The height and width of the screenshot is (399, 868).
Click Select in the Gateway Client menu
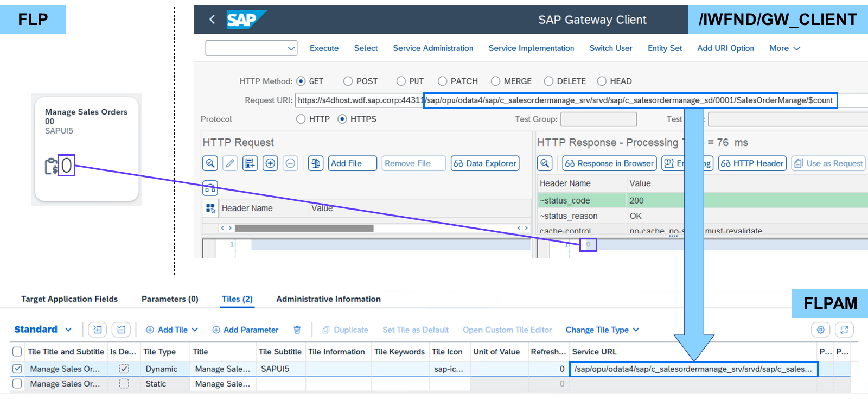point(366,48)
